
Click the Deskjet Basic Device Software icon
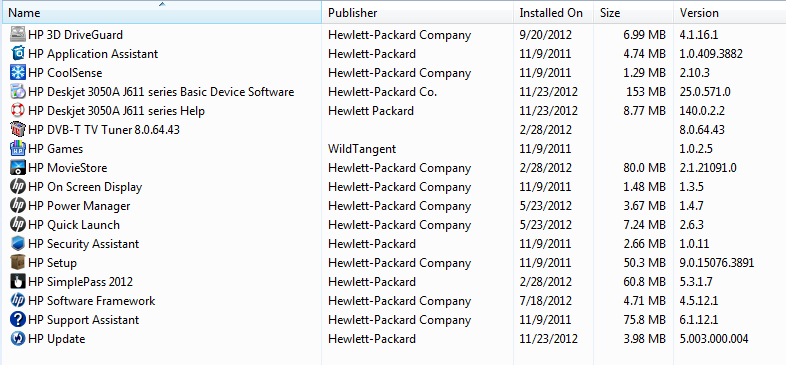(18, 92)
